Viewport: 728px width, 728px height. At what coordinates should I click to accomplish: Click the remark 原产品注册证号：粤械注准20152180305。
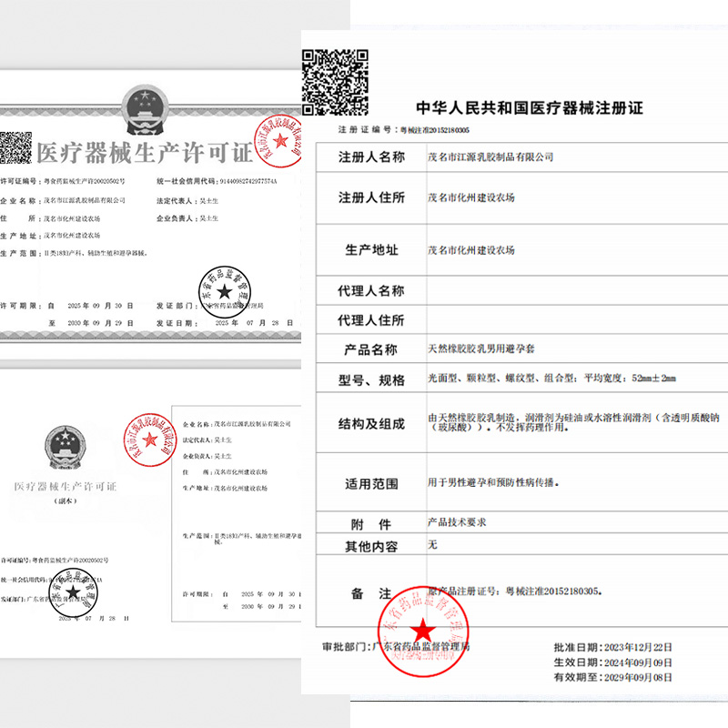point(515,591)
